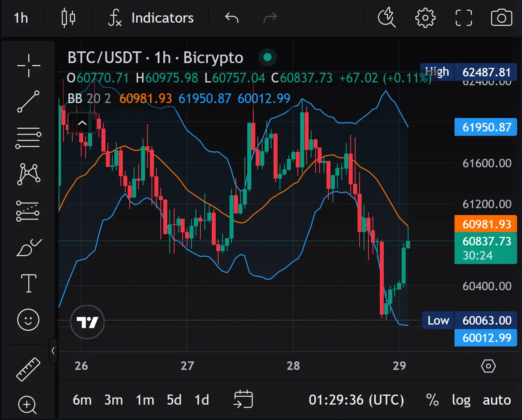Collapse the drawing toolbar with the left chevron

(x=53, y=350)
